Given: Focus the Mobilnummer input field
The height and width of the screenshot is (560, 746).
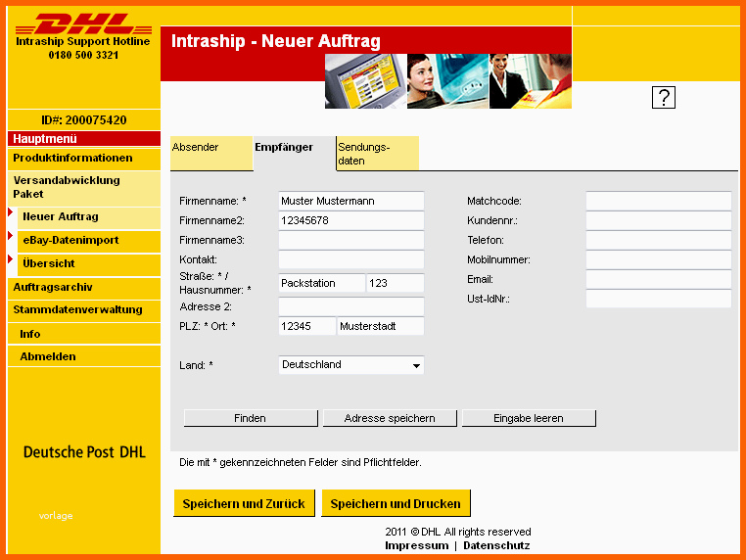Looking at the screenshot, I should pos(659,259).
